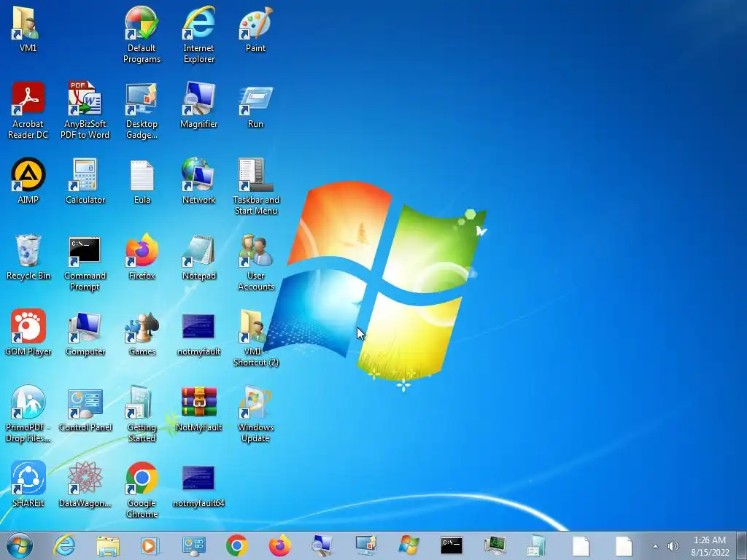The width and height of the screenshot is (747, 560).
Task: Launch Firefox from the desktop icon
Action: pyautogui.click(x=142, y=257)
